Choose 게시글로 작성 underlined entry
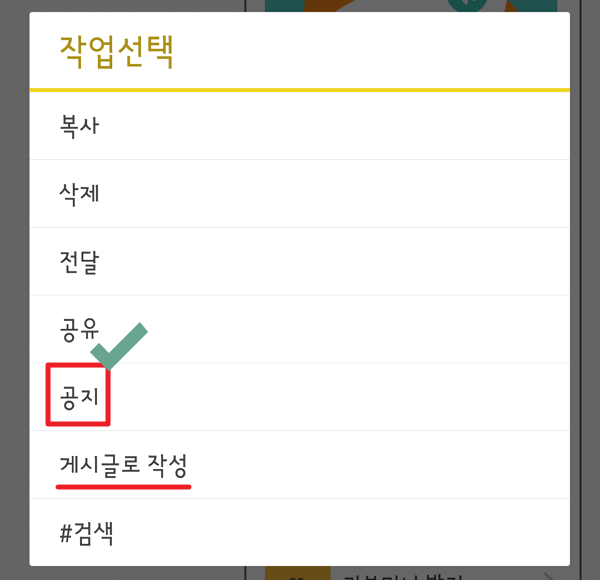The image size is (600, 580). (123, 465)
